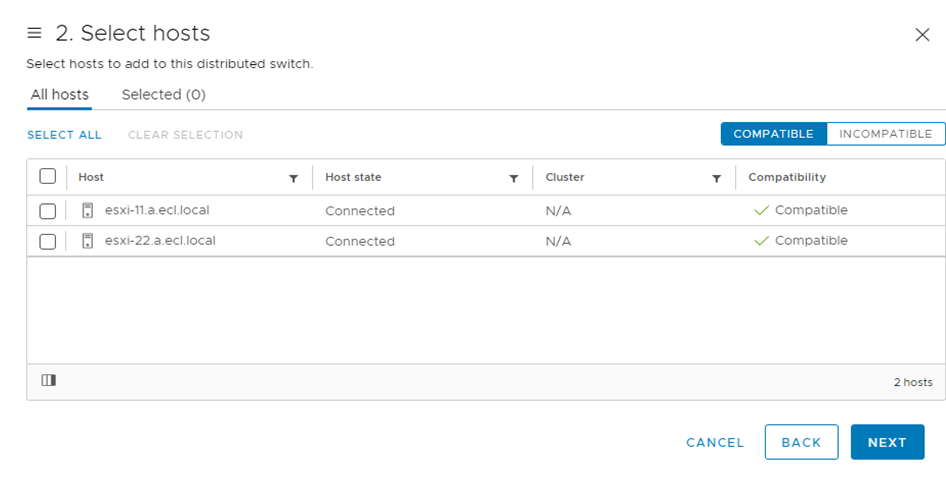Cancel the add hosts wizard

pos(715,442)
